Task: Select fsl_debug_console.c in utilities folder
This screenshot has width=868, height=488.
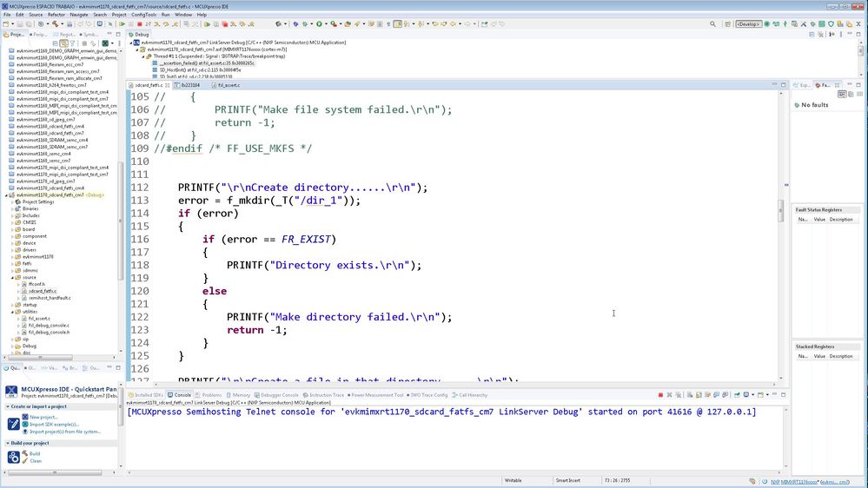Action: coord(49,326)
